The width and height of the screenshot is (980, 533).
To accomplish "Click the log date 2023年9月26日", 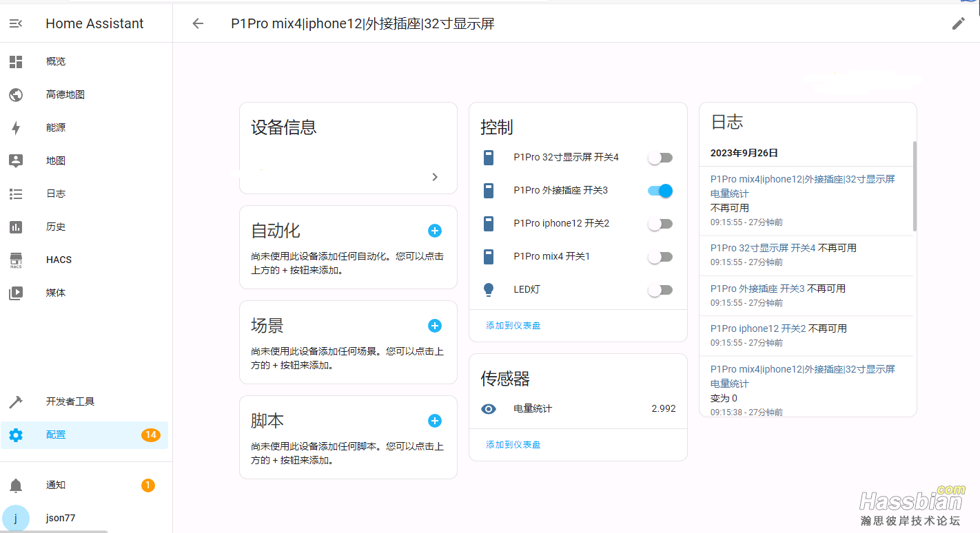I will coord(744,153).
